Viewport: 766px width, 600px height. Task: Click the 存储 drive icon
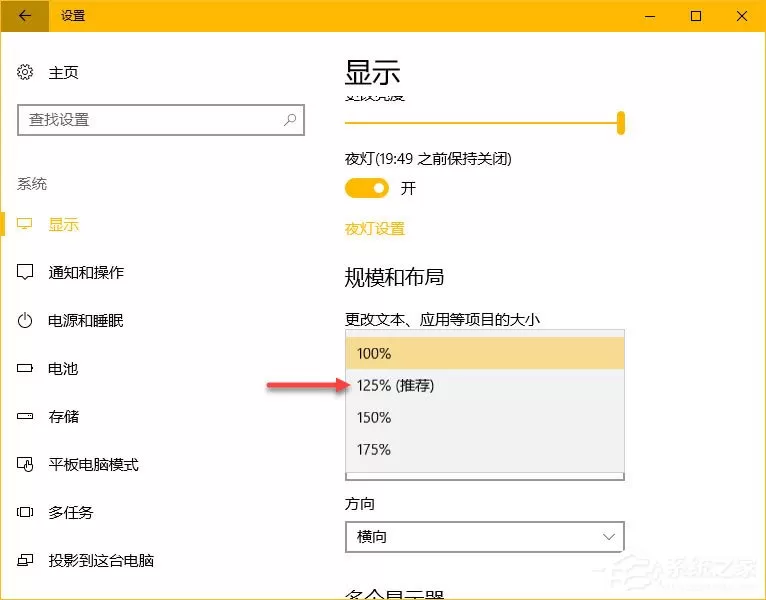pyautogui.click(x=25, y=416)
